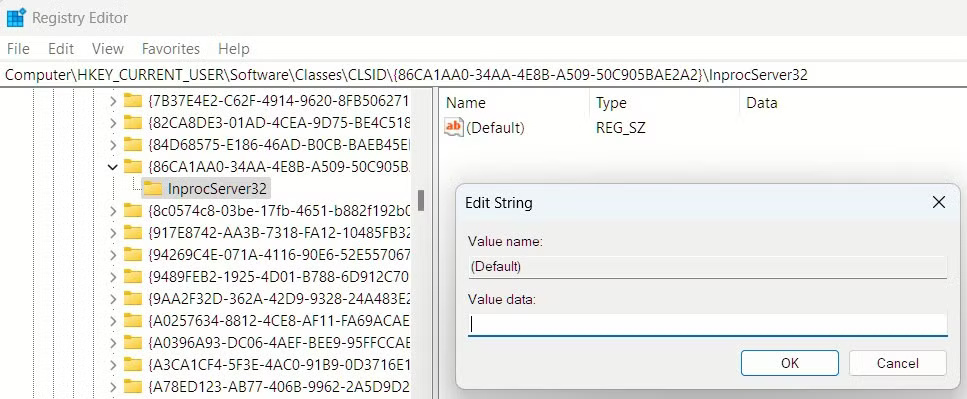
Task: Expand the {A78ED123-AB77 key
Action: point(113,387)
